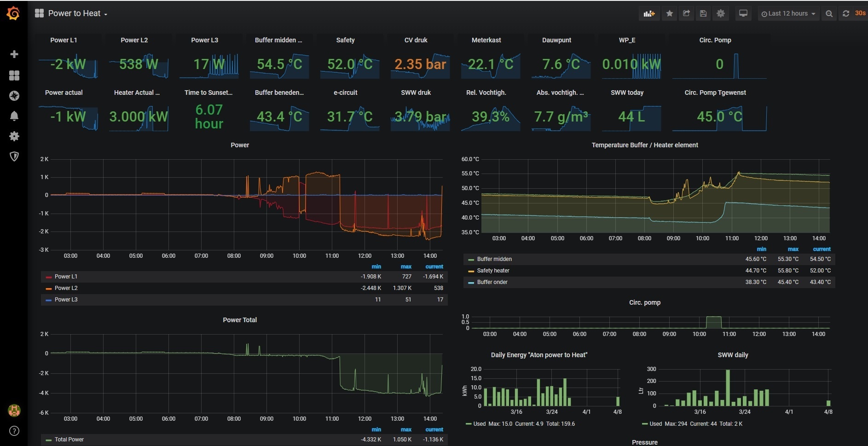The height and width of the screenshot is (446, 868).
Task: Open the Dashboards grid icon in sidebar
Action: [x=14, y=75]
